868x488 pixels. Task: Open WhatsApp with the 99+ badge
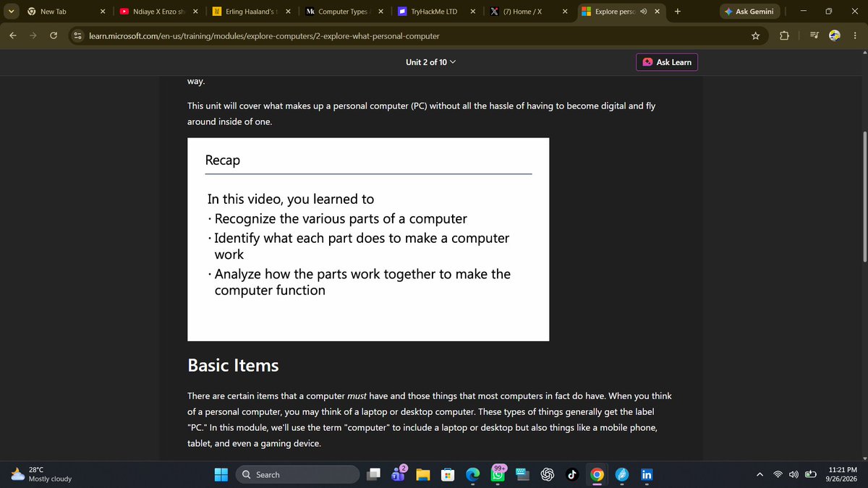pos(498,474)
